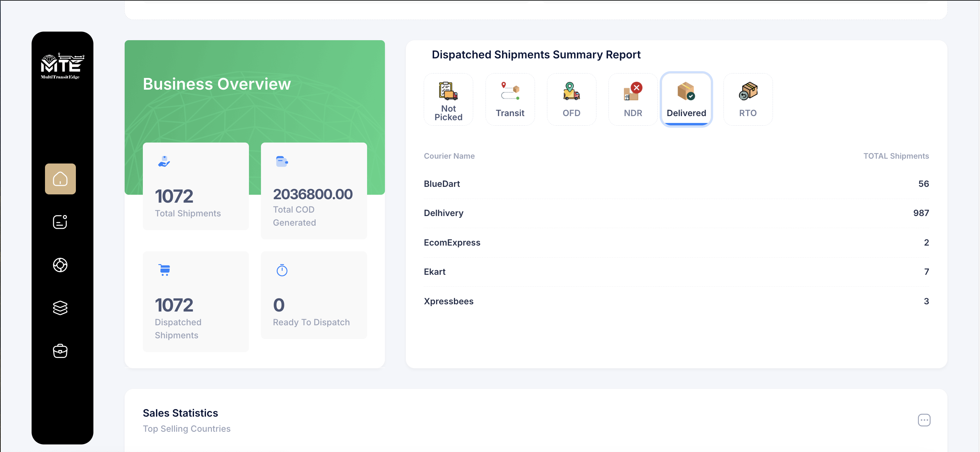Select the Ekart courier row

[x=676, y=272]
